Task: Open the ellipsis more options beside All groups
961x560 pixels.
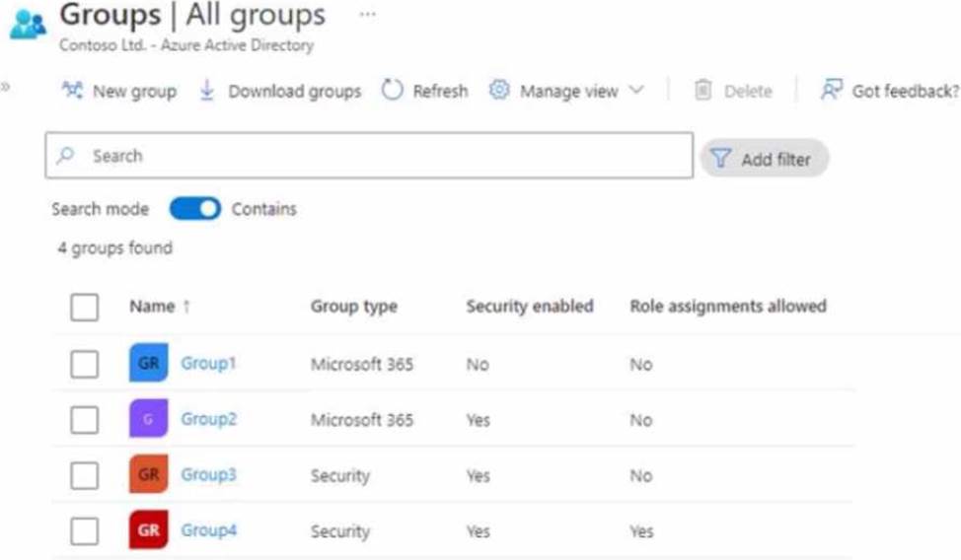Action: (368, 14)
